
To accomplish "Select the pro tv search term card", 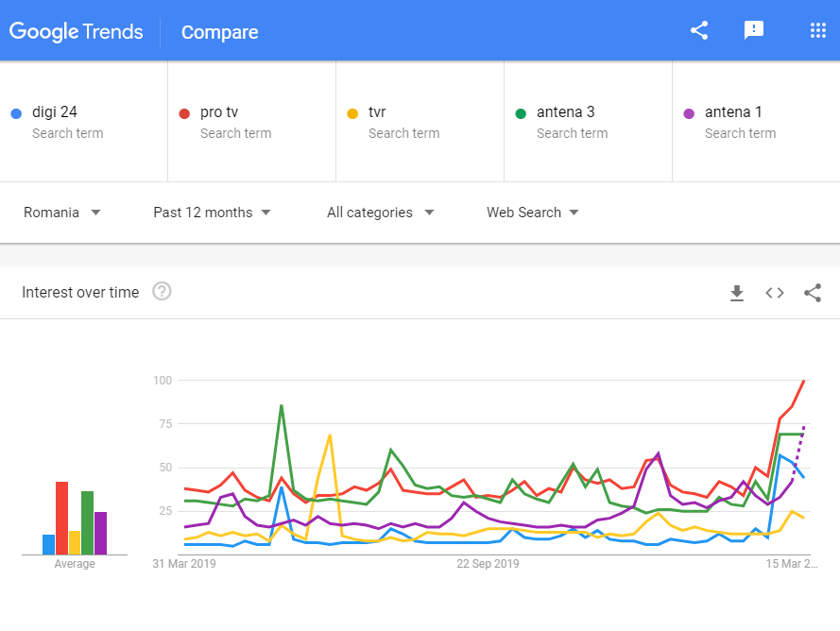I will [251, 121].
